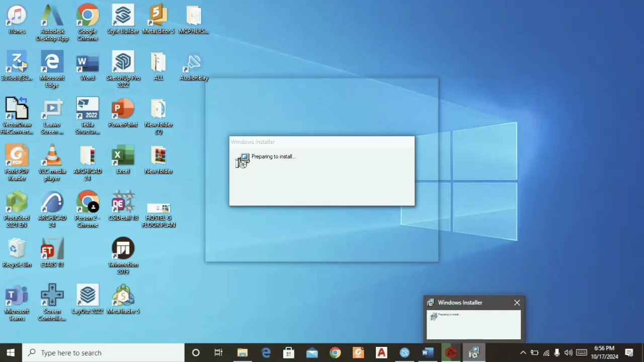Select MetaTrader 5 desktop icon
The width and height of the screenshot is (644, 362).
click(123, 300)
